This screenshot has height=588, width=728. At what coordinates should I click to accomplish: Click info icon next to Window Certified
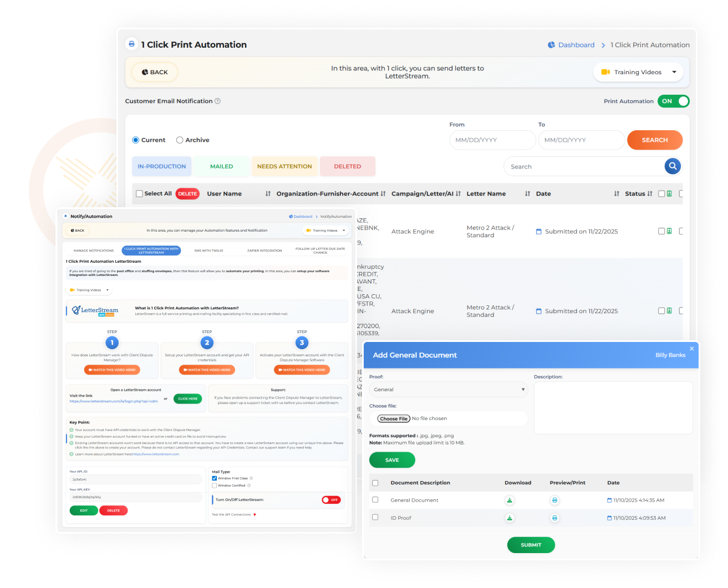coord(249,485)
